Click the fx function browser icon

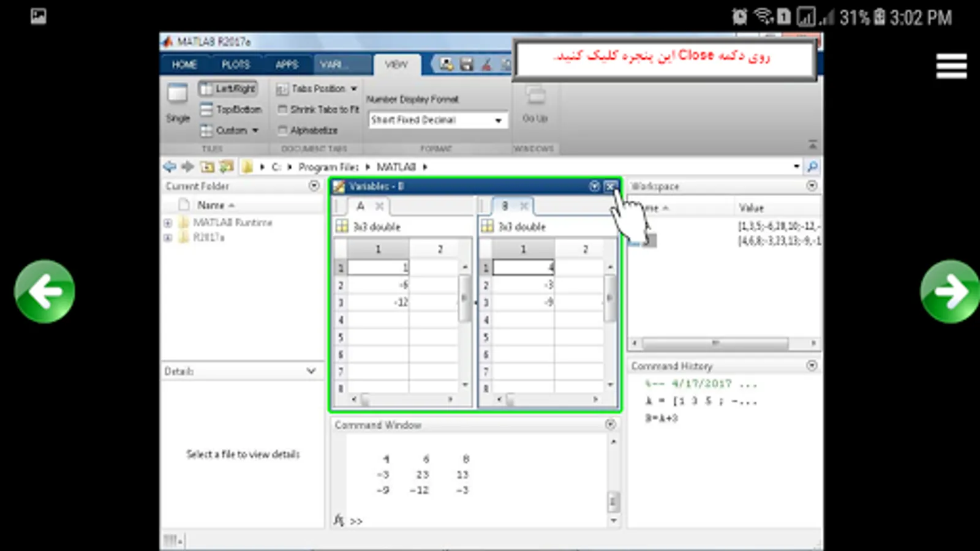pos(339,520)
